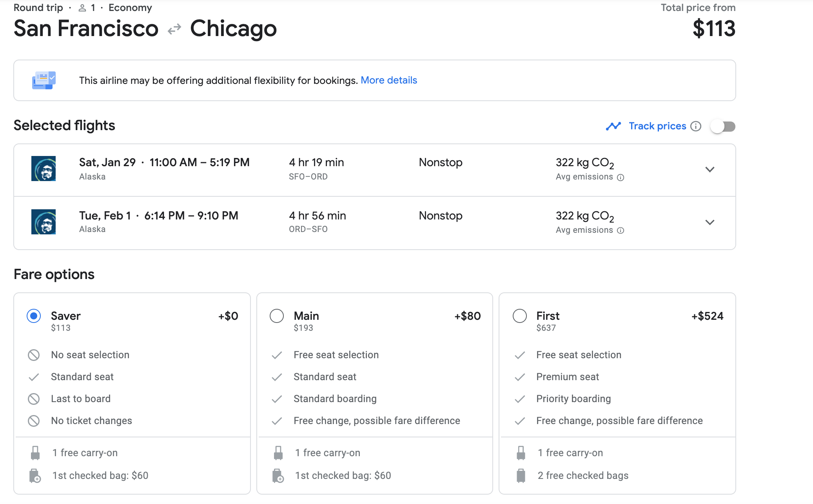Select the First fare radio button
Viewport: 813px width, 504px height.
pyautogui.click(x=520, y=316)
